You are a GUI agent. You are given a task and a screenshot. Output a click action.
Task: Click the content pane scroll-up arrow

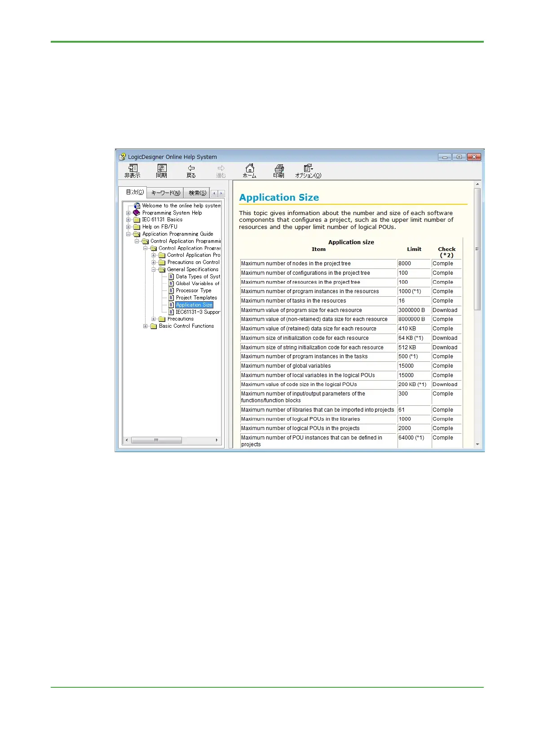tap(478, 185)
